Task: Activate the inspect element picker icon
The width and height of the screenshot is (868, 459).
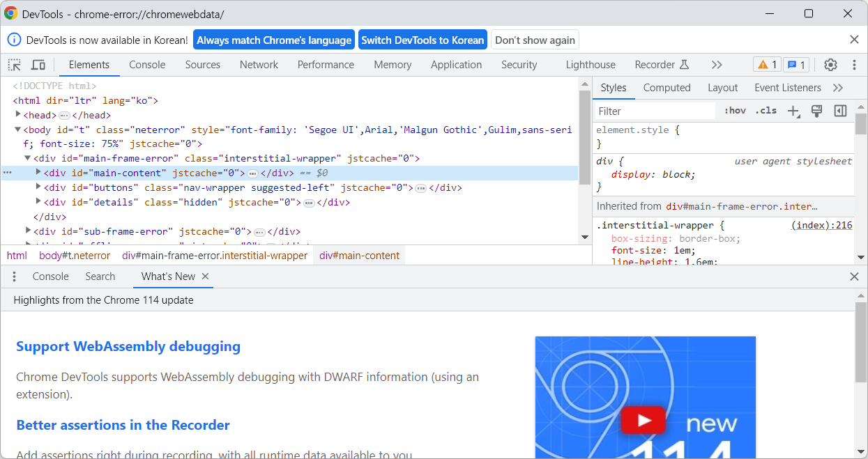Action: coord(14,65)
